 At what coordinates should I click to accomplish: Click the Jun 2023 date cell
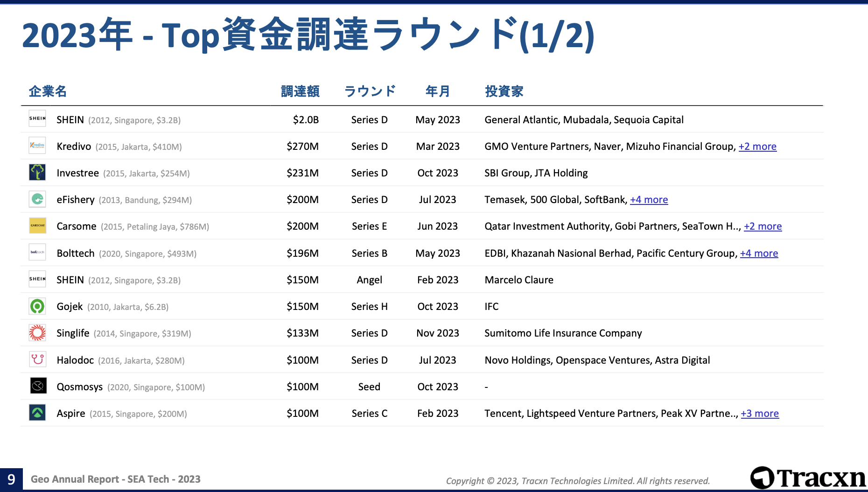[438, 226]
